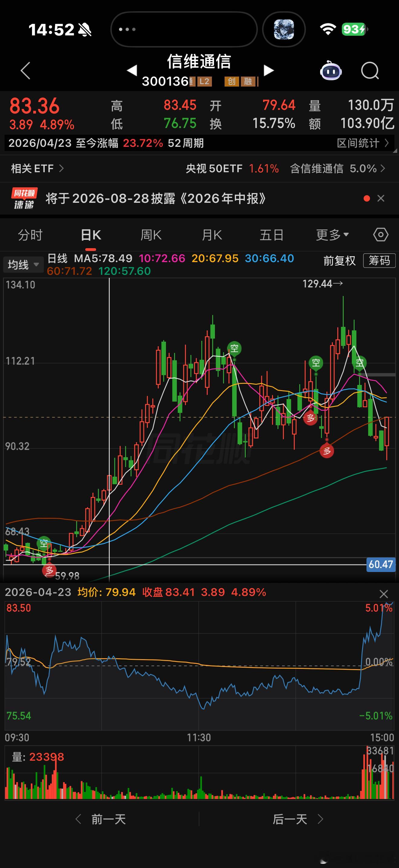
Task: Tap the 同花顺速递 logo
Action: pos(24,199)
